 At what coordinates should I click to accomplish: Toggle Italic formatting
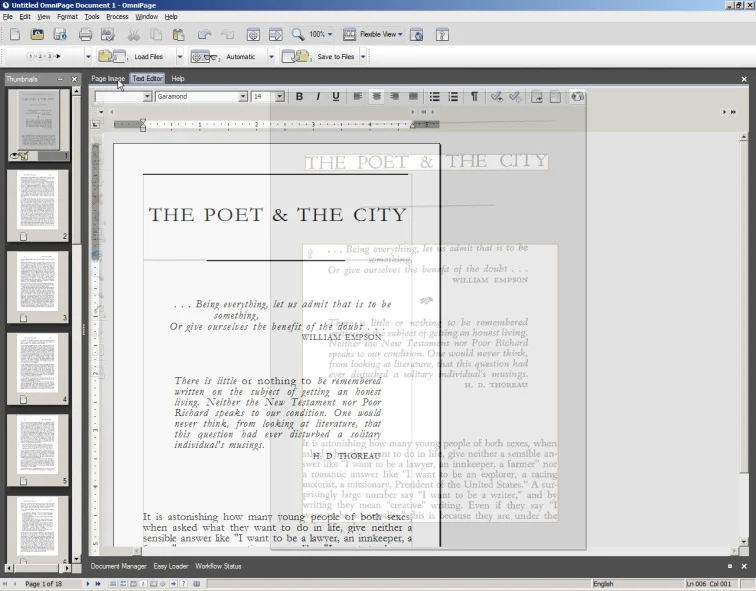317,97
